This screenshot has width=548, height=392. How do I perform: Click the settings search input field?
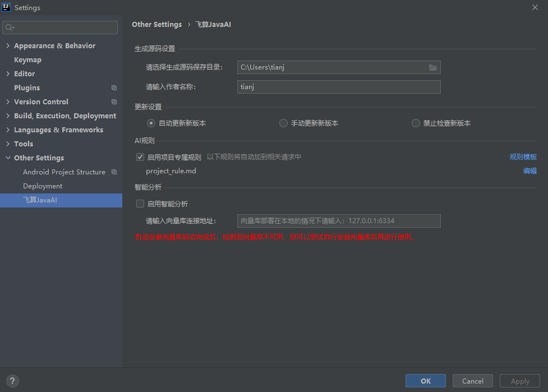tap(60, 27)
